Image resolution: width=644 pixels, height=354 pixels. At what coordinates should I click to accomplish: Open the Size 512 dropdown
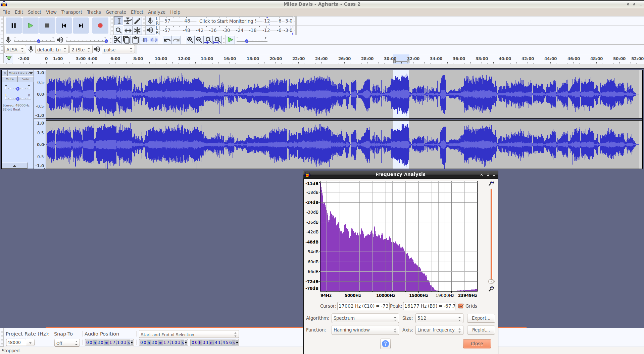439,318
